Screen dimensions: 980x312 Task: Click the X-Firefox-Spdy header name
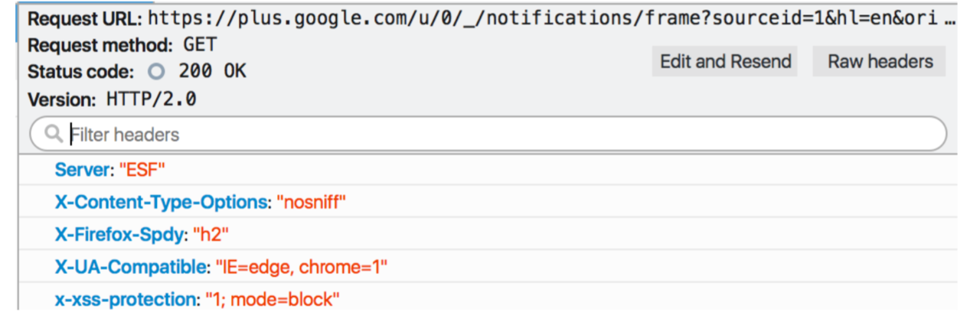(119, 235)
